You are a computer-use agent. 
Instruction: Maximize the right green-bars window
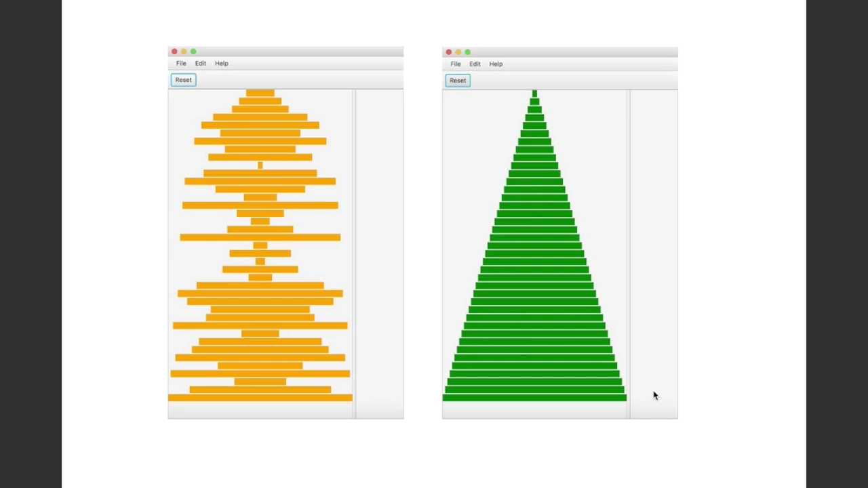coord(467,52)
